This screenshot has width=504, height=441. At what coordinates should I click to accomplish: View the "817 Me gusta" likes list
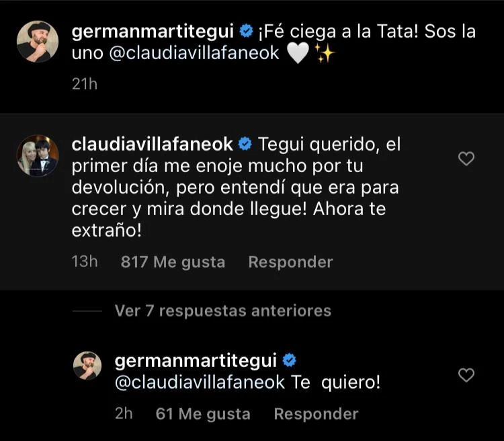tap(173, 262)
